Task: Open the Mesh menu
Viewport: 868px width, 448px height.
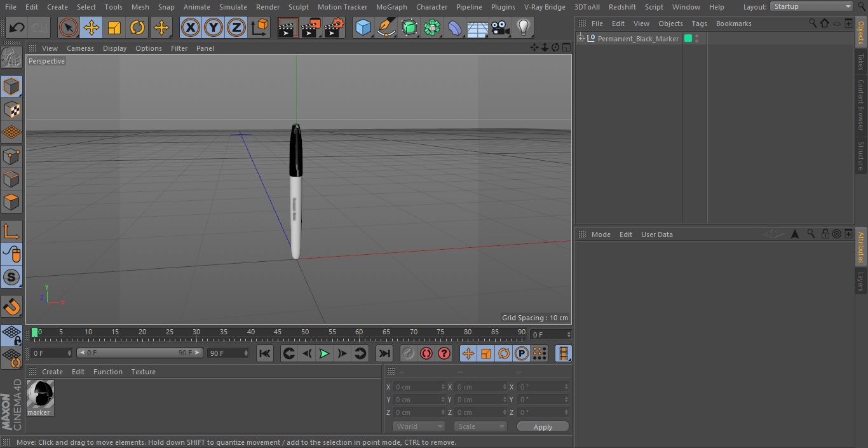Action: click(140, 7)
